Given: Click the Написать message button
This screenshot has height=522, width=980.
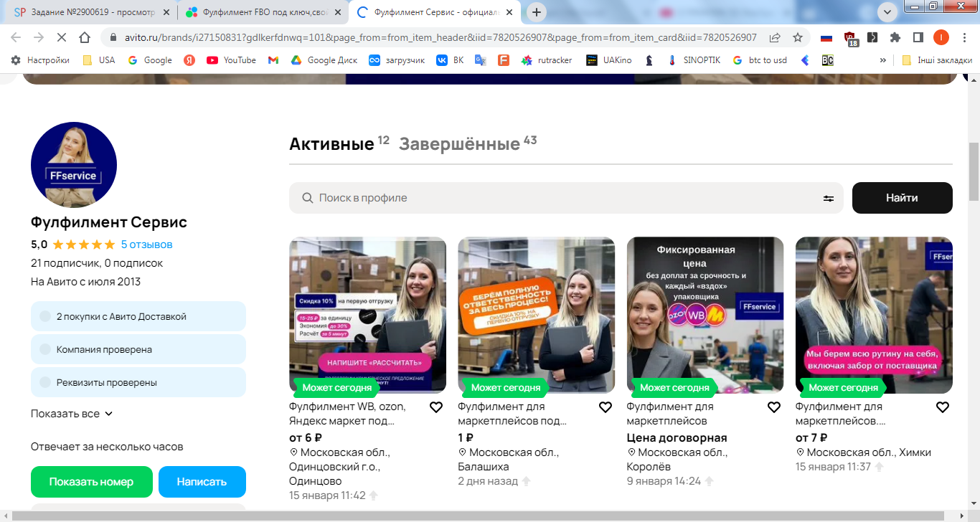Looking at the screenshot, I should click(202, 482).
